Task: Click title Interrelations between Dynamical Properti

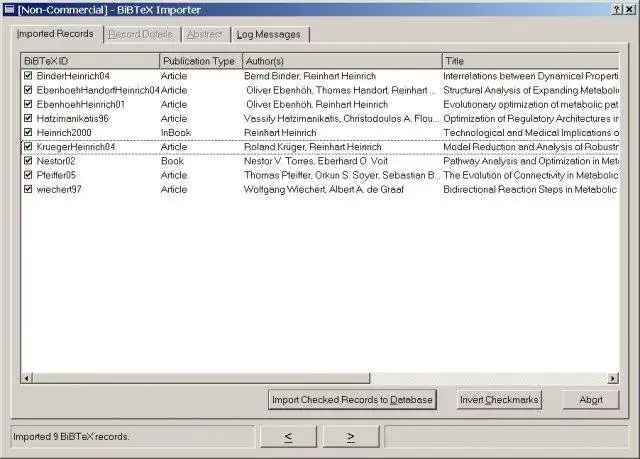Action: [531, 76]
